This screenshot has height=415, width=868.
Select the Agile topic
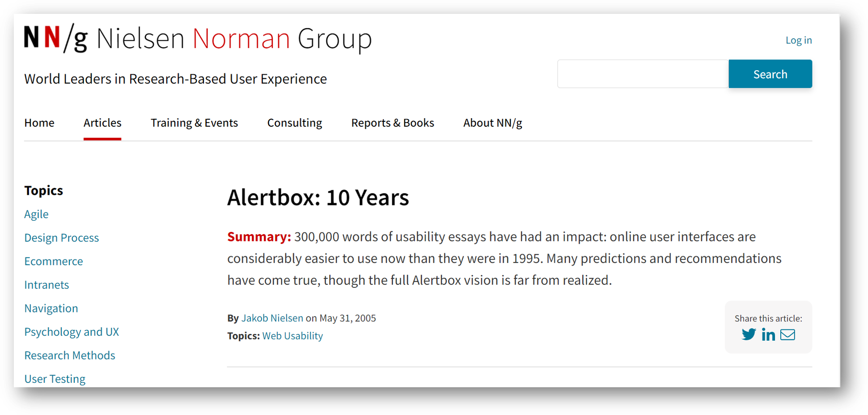coord(36,214)
